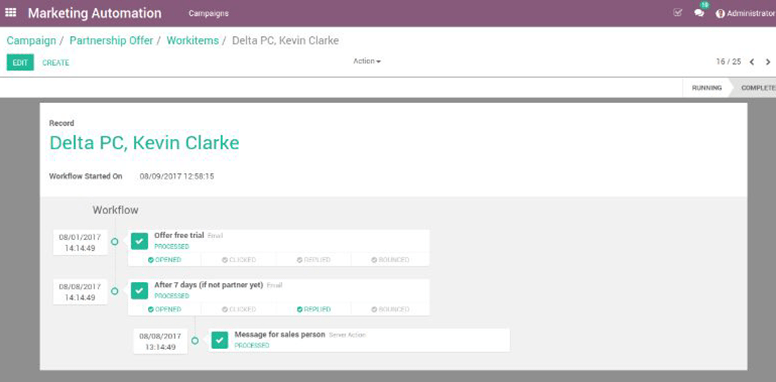Image resolution: width=776 pixels, height=382 pixels.
Task: Click green checkmark icon for Offer free trial
Action: (139, 241)
